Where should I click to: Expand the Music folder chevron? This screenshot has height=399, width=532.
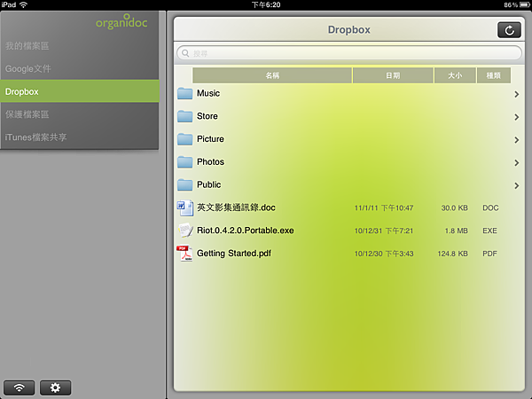pyautogui.click(x=516, y=94)
